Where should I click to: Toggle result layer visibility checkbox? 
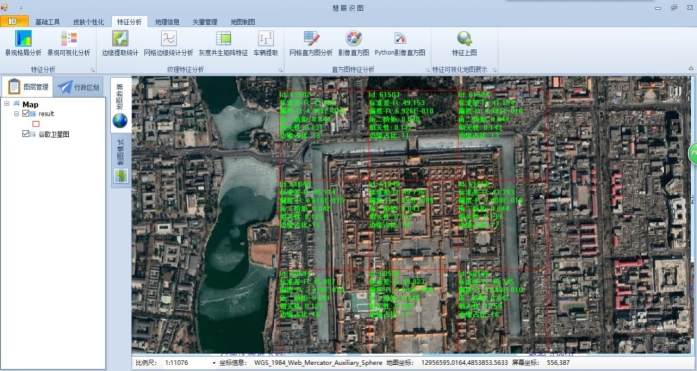pos(26,114)
